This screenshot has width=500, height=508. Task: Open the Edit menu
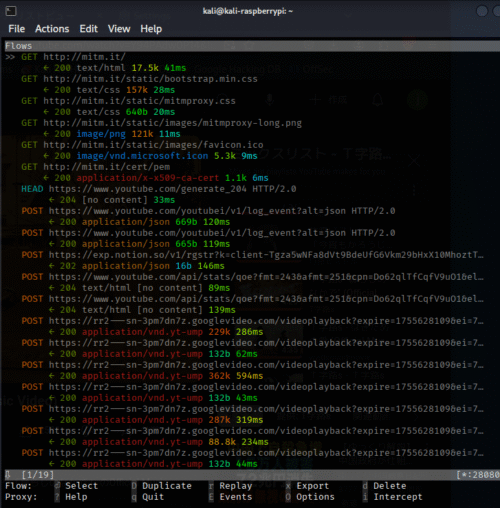tap(89, 29)
